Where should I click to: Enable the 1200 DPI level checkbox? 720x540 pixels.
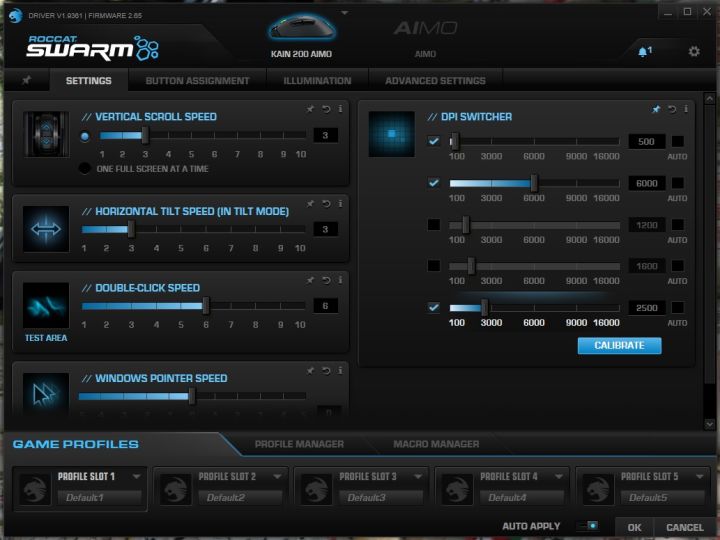click(x=433, y=225)
